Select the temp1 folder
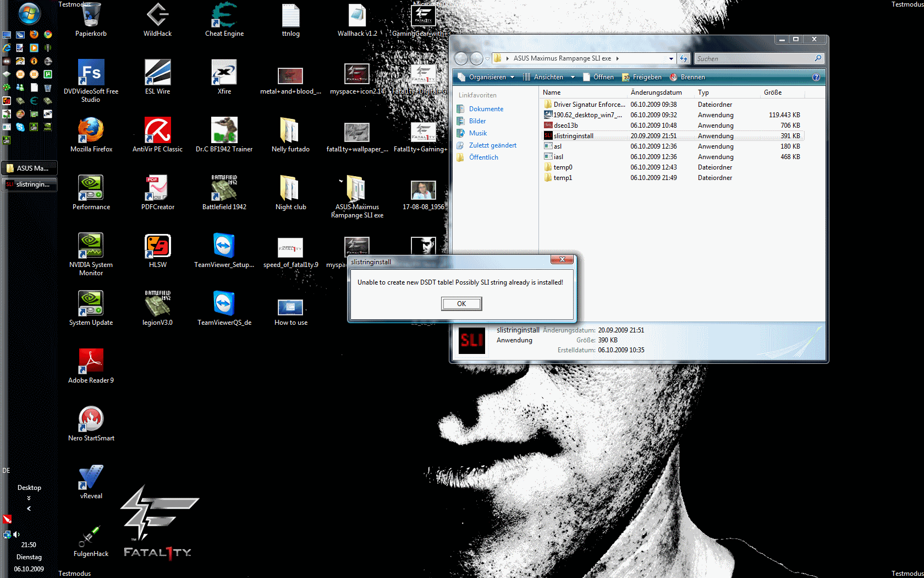 (x=673, y=178)
